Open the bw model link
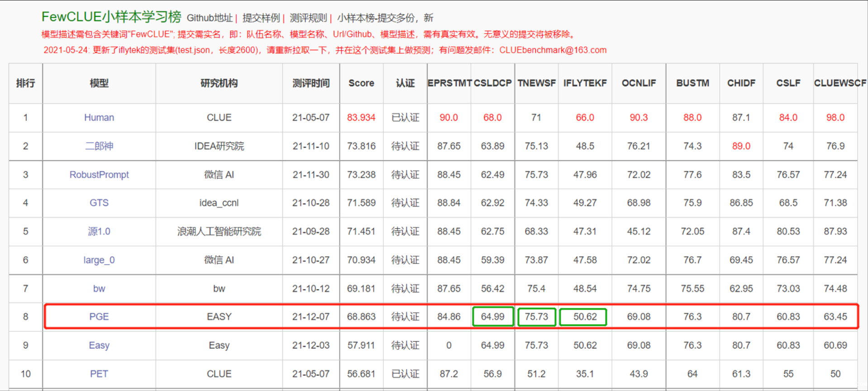This screenshot has width=868, height=391. (x=99, y=288)
